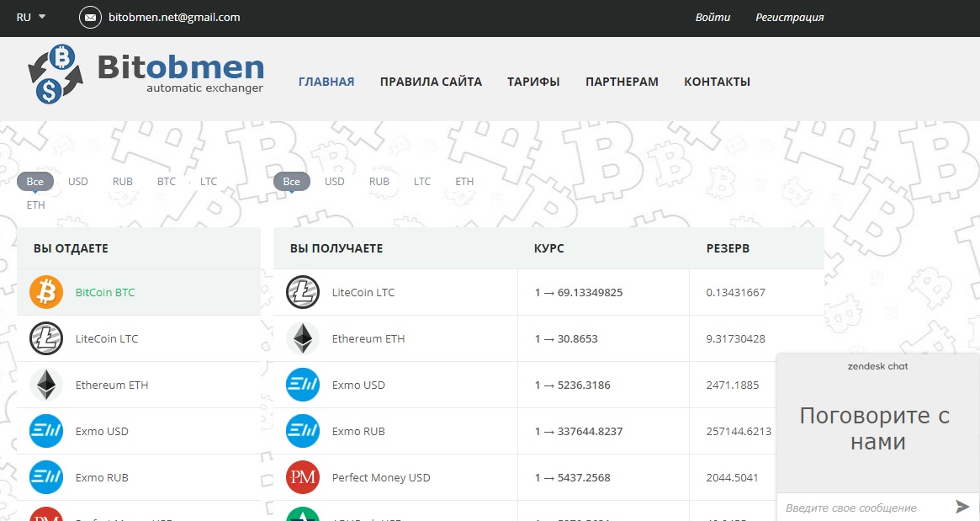The width and height of the screenshot is (980, 521).
Task: Click the email envelope icon
Action: pyautogui.click(x=89, y=17)
